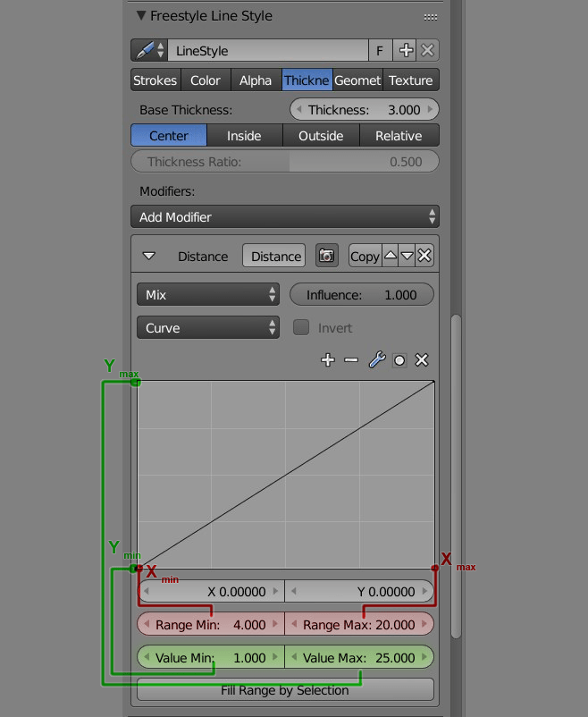Click the curve point X coordinate field

tap(211, 591)
